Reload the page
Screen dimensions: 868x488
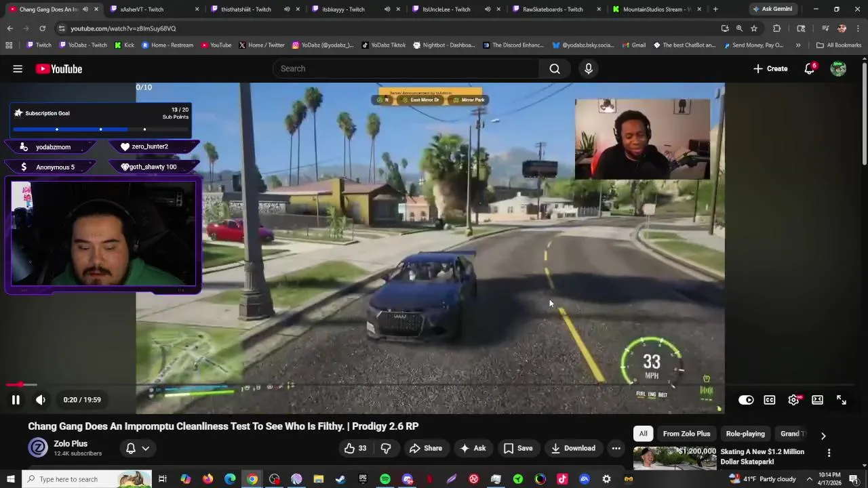(42, 28)
